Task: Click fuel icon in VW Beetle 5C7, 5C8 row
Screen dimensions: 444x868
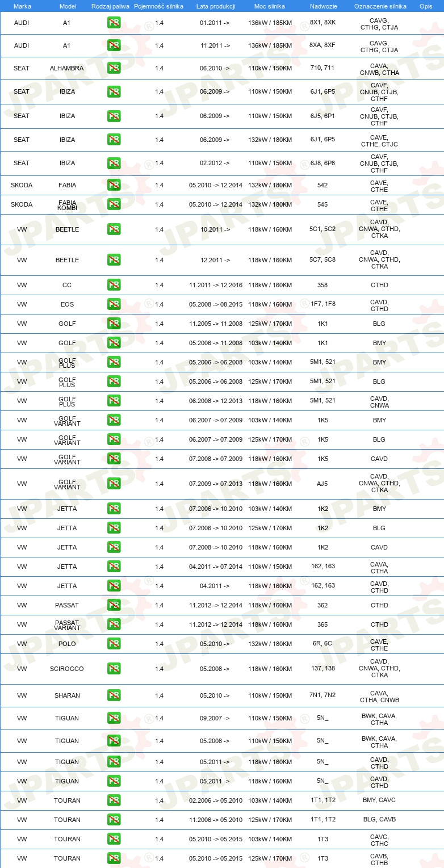Action: [x=114, y=260]
